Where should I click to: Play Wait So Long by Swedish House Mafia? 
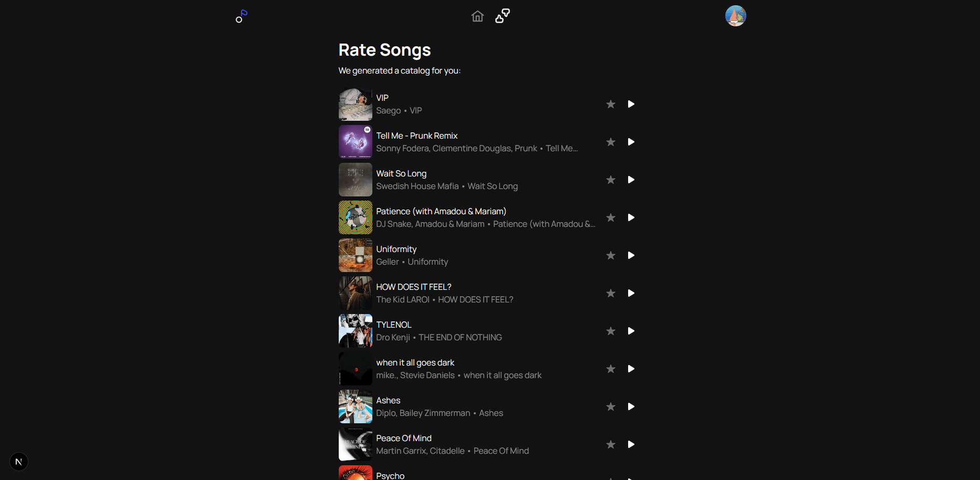point(631,180)
